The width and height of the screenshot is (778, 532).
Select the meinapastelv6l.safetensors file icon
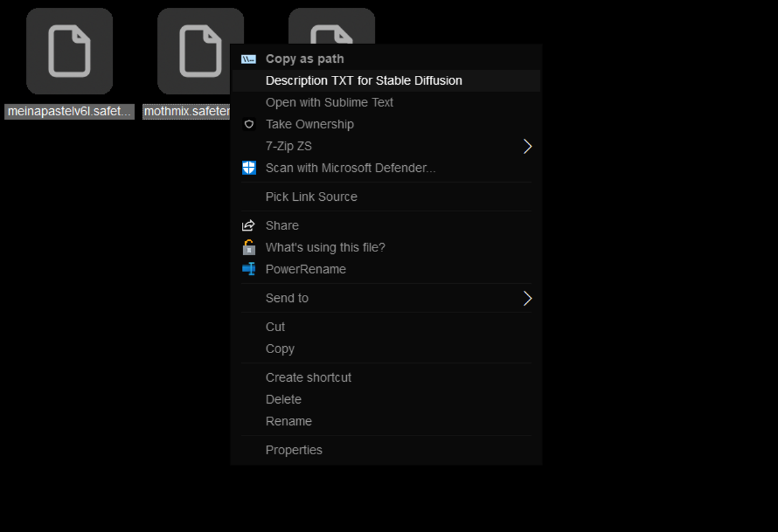coord(69,51)
